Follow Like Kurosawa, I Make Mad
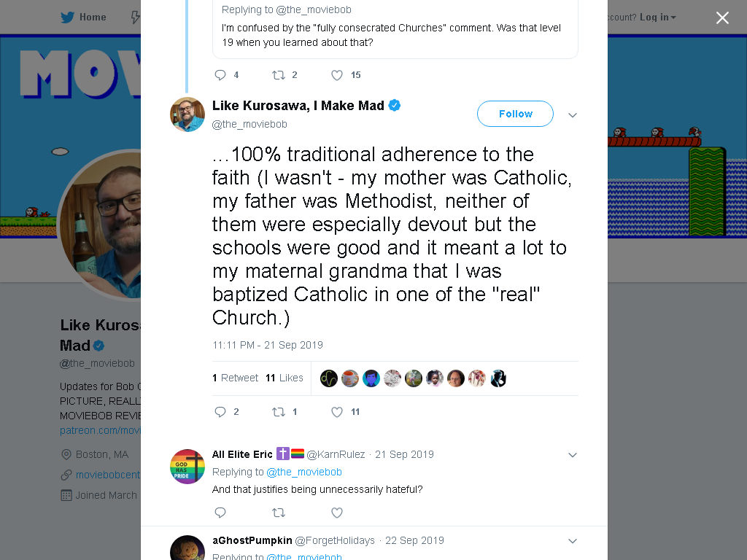747x560 pixels. click(515, 114)
